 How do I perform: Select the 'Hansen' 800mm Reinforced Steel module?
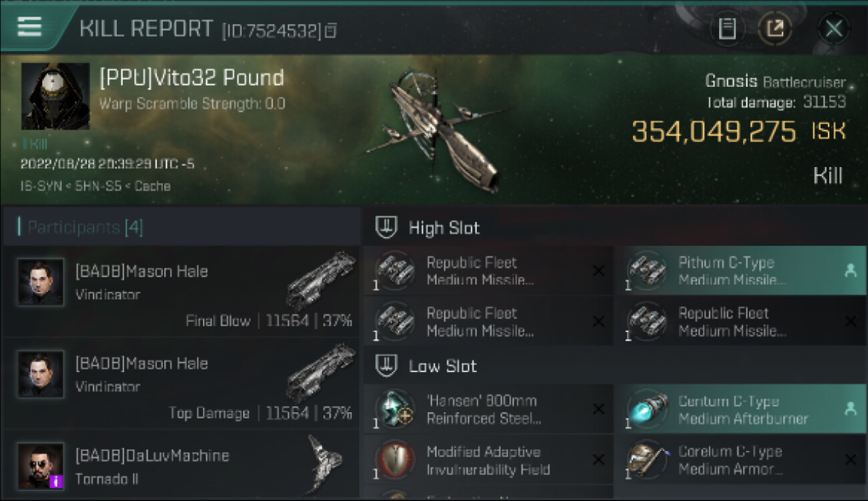[x=488, y=409]
